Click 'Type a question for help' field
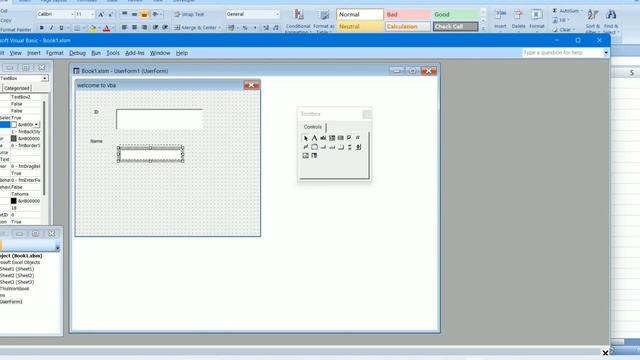The image size is (640, 360). [x=562, y=53]
